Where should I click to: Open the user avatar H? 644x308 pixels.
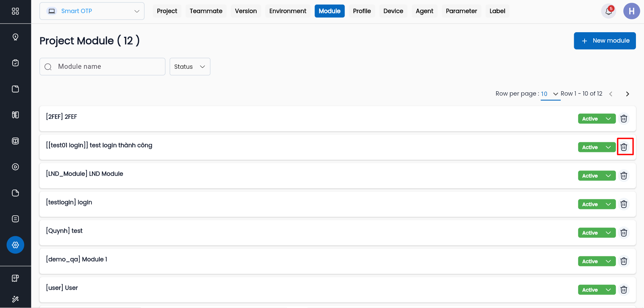(x=631, y=11)
